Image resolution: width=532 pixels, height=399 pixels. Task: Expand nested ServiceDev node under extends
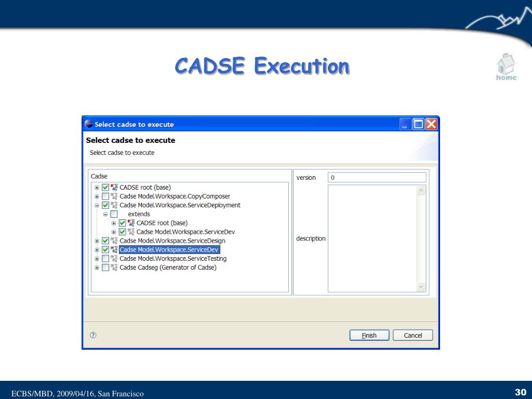click(114, 232)
